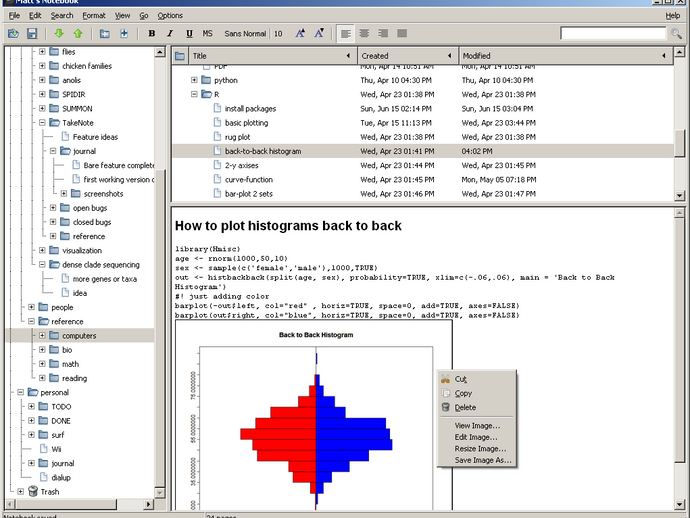Expand the people tree folder
690x518 pixels.
pos(31,307)
